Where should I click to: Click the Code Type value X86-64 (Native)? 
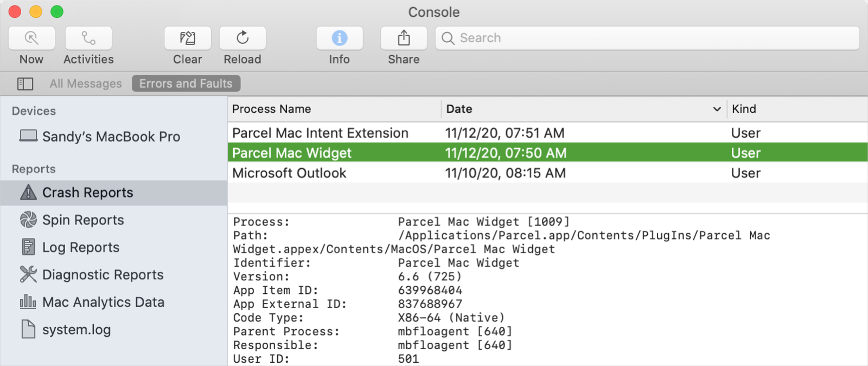[451, 318]
